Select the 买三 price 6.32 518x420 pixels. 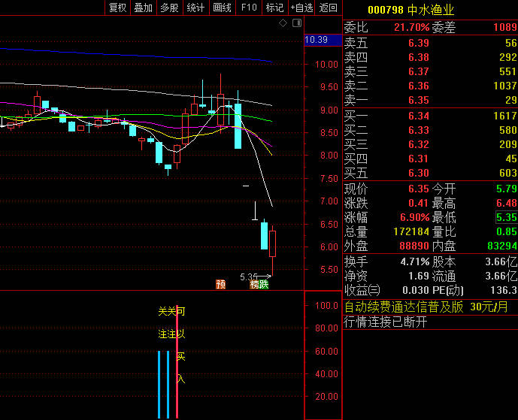(418, 144)
